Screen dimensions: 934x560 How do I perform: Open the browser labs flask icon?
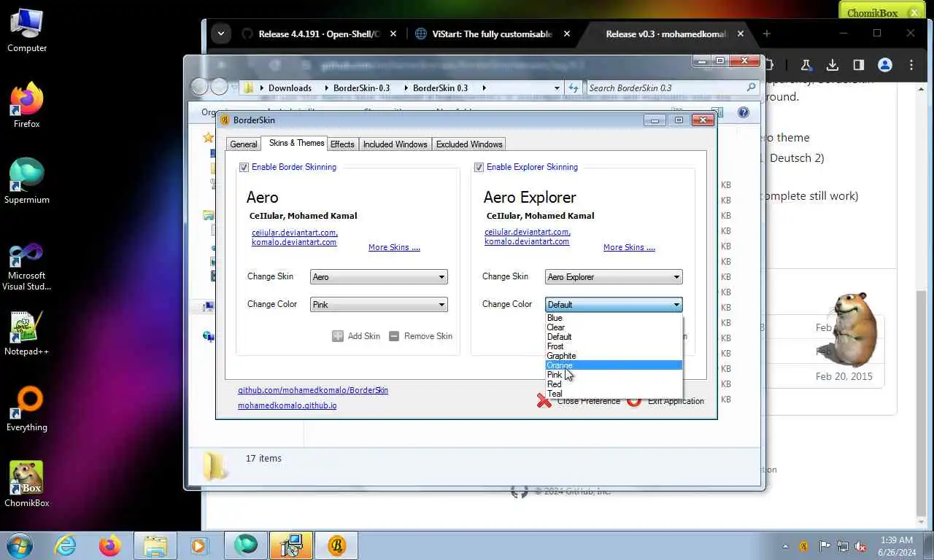806,65
